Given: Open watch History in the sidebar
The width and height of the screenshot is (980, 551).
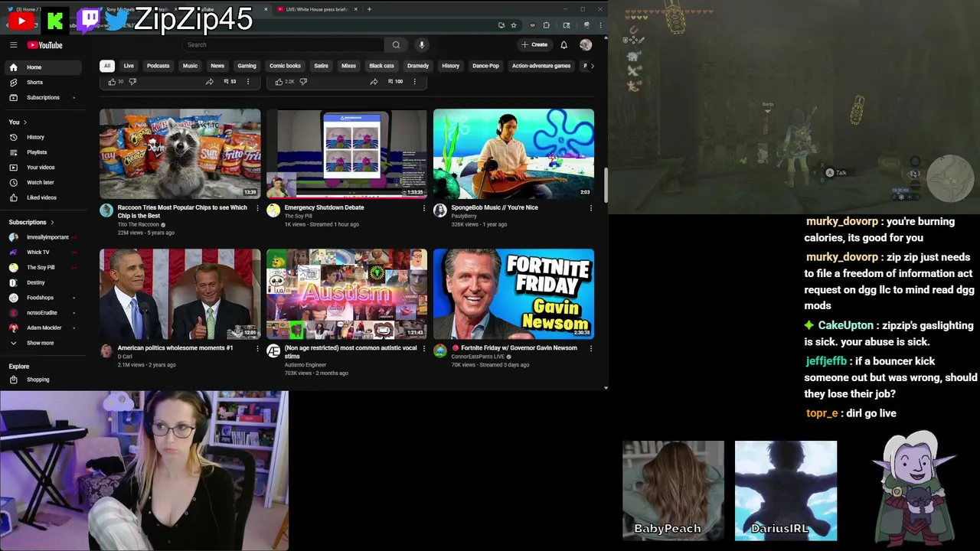Looking at the screenshot, I should click(x=44, y=137).
